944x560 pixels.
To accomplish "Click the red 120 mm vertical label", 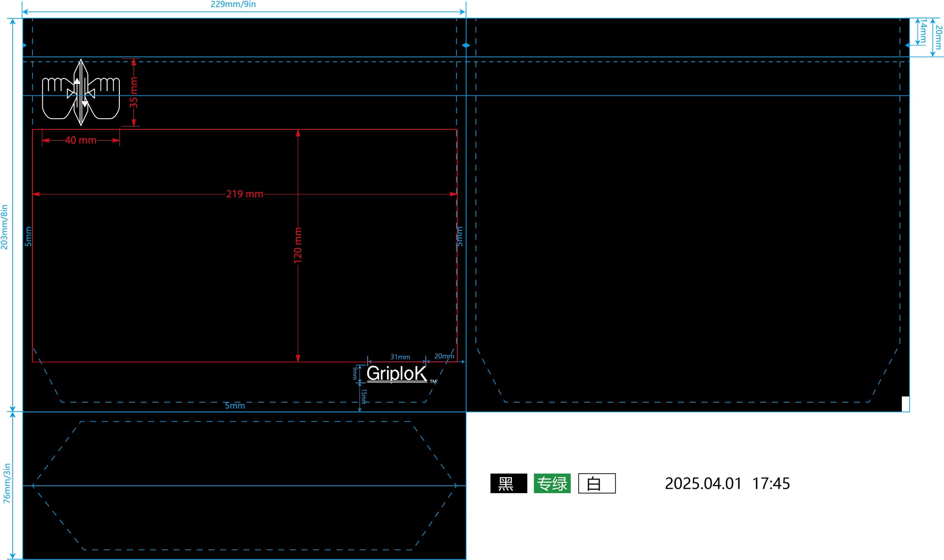I will coord(298,245).
